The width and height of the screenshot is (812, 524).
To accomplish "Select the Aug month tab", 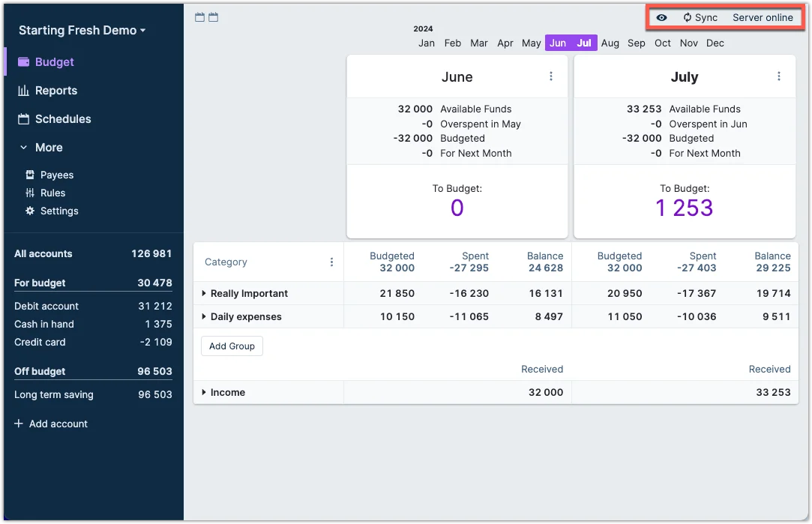I will coord(610,43).
